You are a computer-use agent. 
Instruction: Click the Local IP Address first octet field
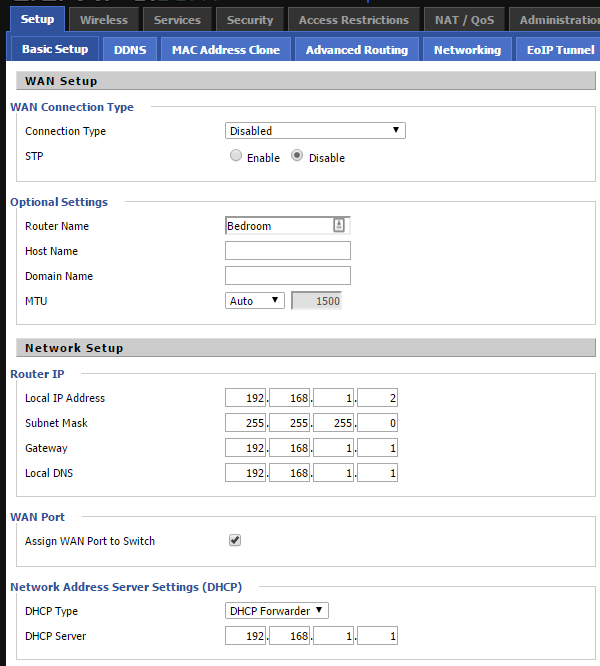coord(245,398)
